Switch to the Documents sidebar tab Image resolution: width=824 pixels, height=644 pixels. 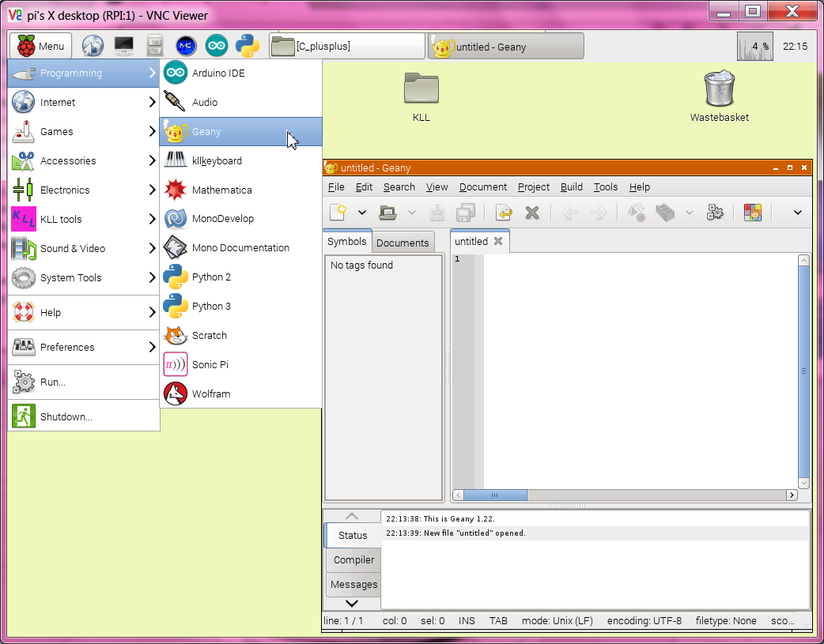[403, 243]
